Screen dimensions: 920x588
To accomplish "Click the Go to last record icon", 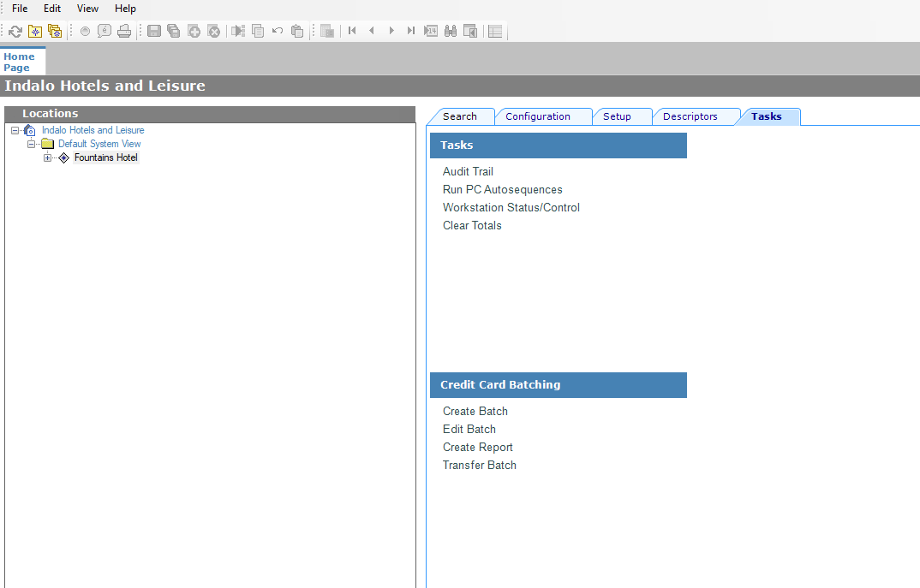I will pyautogui.click(x=411, y=32).
